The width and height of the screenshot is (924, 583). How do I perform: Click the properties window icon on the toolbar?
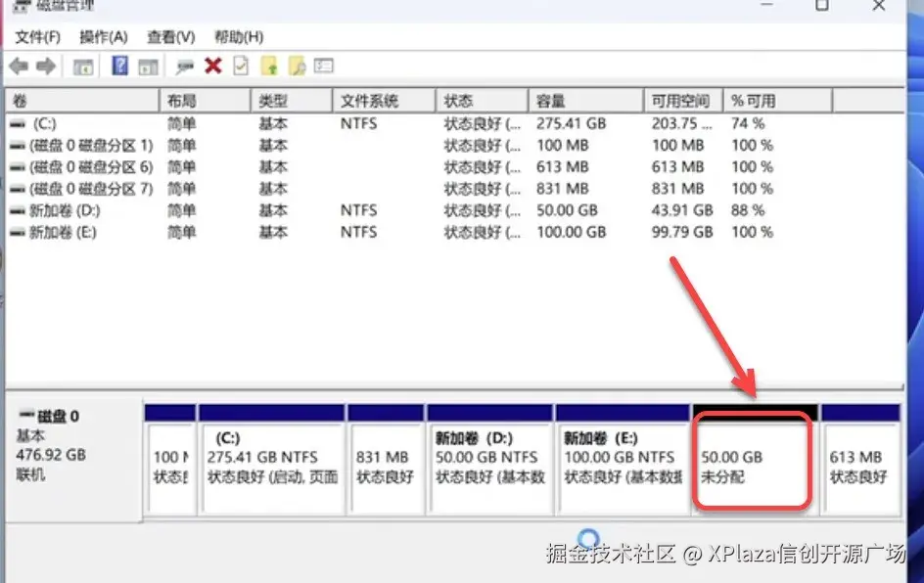click(x=147, y=67)
